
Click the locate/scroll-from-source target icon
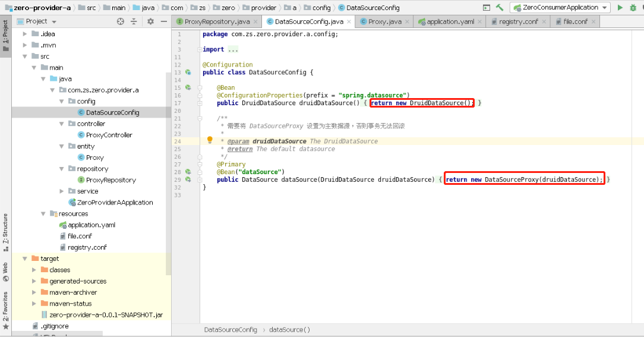121,21
